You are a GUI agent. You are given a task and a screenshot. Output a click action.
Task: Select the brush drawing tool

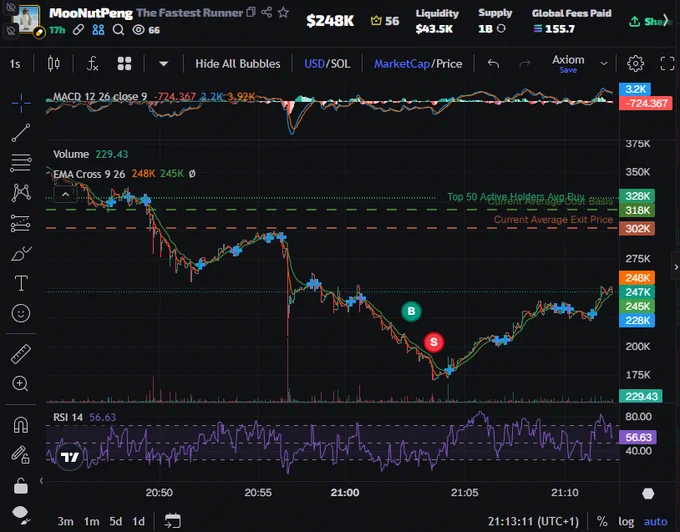coord(21,254)
